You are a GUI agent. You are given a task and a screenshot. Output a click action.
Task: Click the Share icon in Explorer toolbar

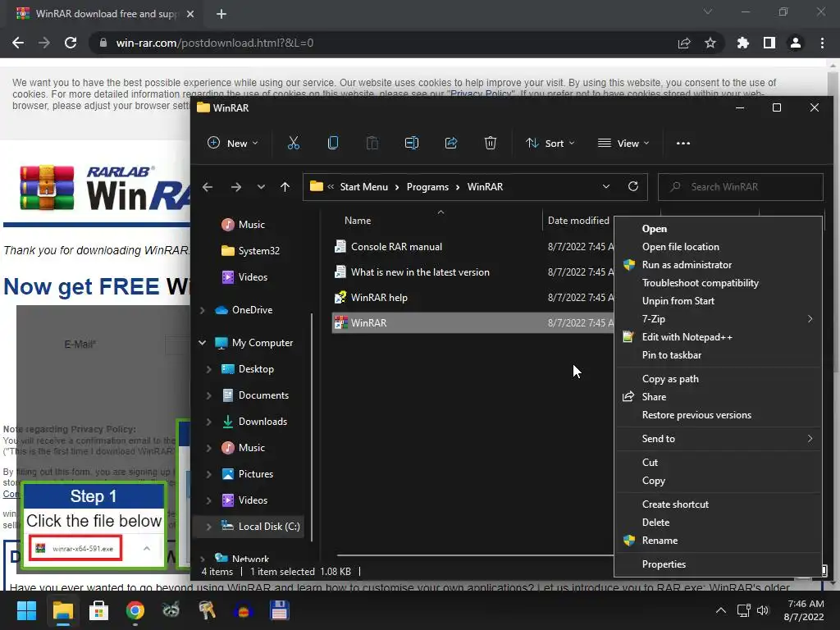click(451, 143)
